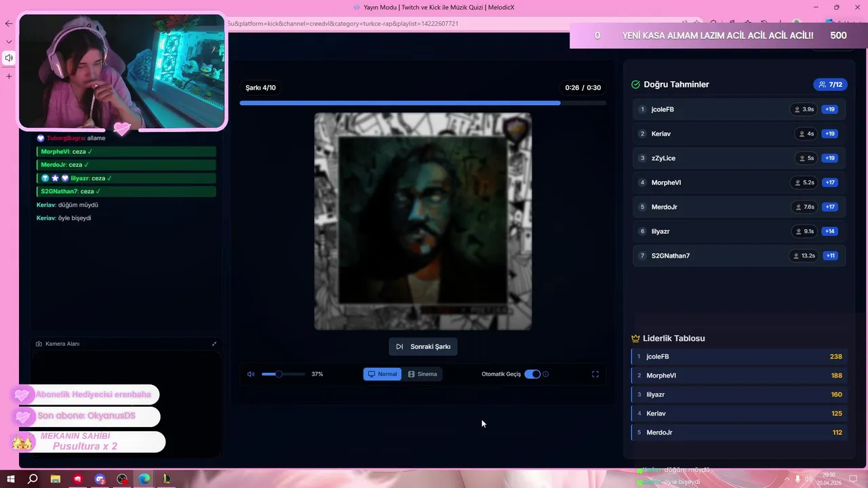Click jcoleFB's 238-point leaderboard row
The image size is (868, 488).
[x=739, y=357]
